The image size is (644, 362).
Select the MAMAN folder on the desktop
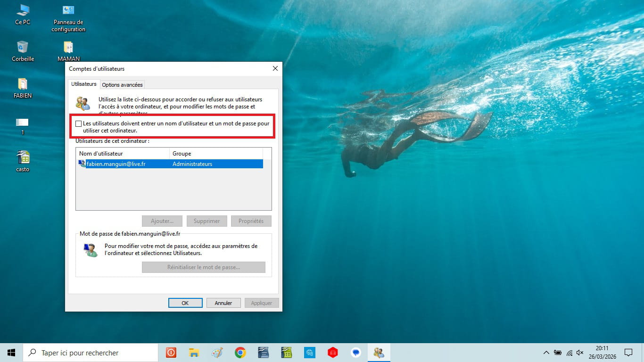click(68, 51)
